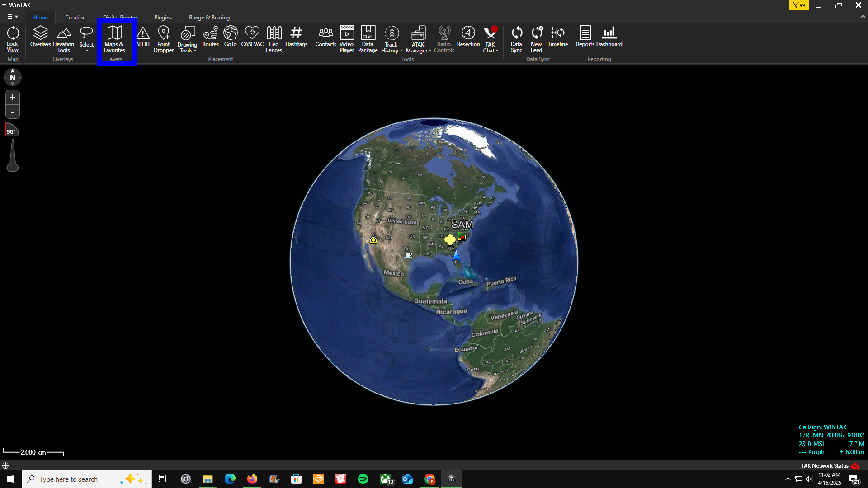This screenshot has height=488, width=868.
Task: Click the crosshair icon in status bar
Action: point(5,465)
